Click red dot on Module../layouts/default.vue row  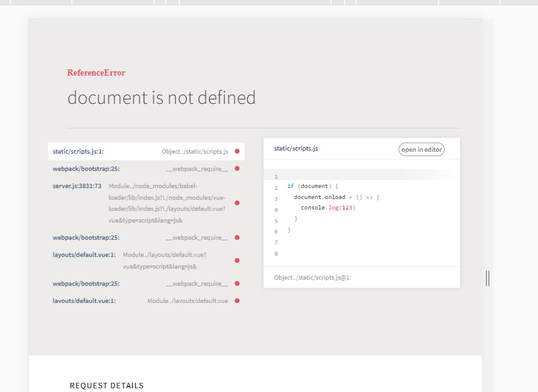[x=237, y=300]
